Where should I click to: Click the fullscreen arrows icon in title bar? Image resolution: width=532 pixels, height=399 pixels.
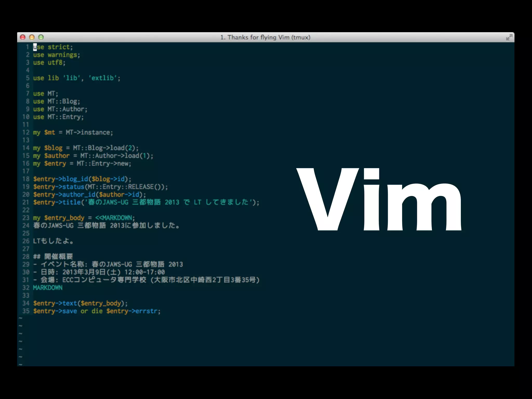tap(509, 37)
